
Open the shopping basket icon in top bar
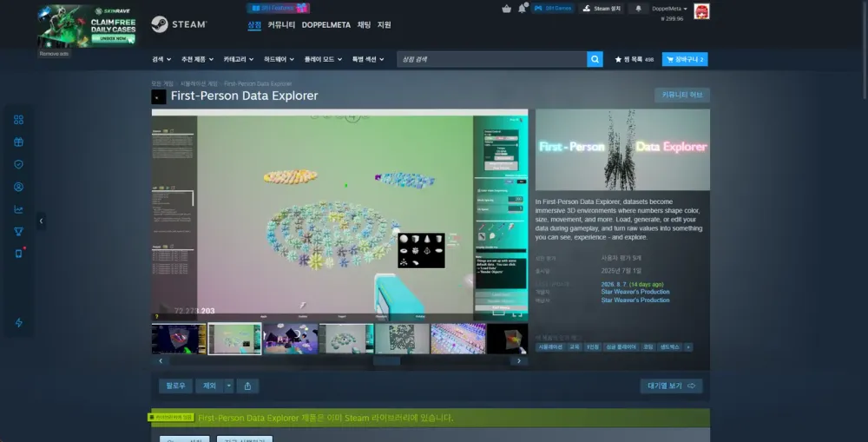coord(506,9)
